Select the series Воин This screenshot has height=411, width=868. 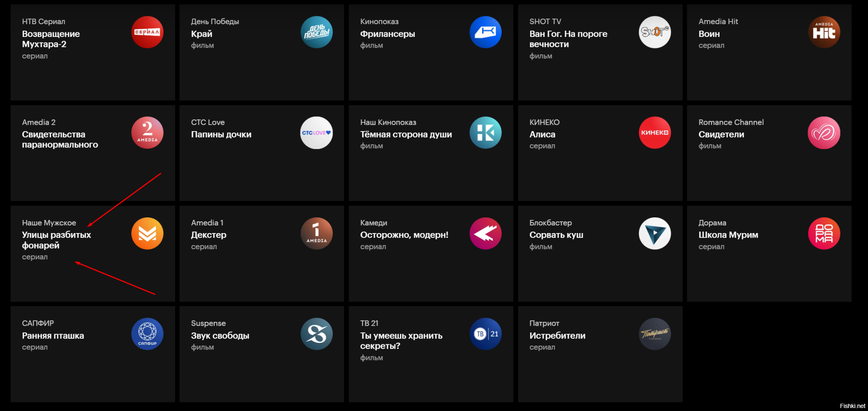click(709, 34)
